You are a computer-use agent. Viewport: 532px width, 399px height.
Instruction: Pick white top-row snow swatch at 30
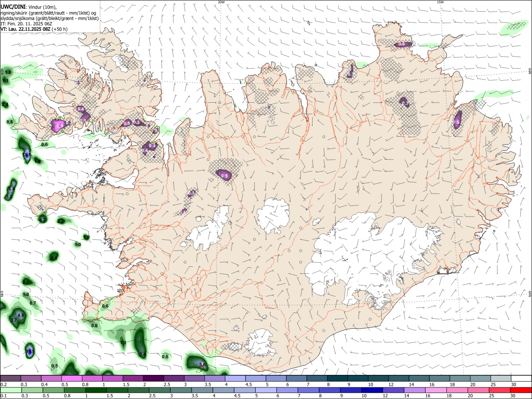pos(521,378)
